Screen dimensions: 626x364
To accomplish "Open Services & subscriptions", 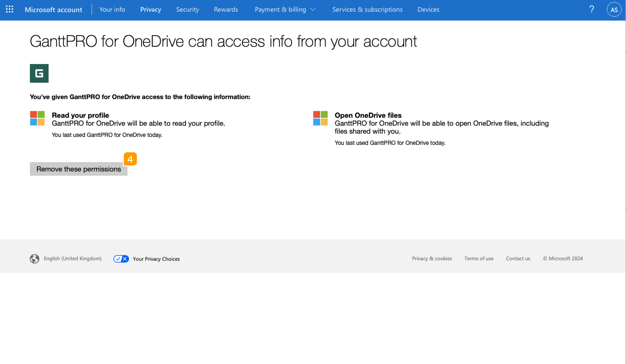I will (x=367, y=9).
